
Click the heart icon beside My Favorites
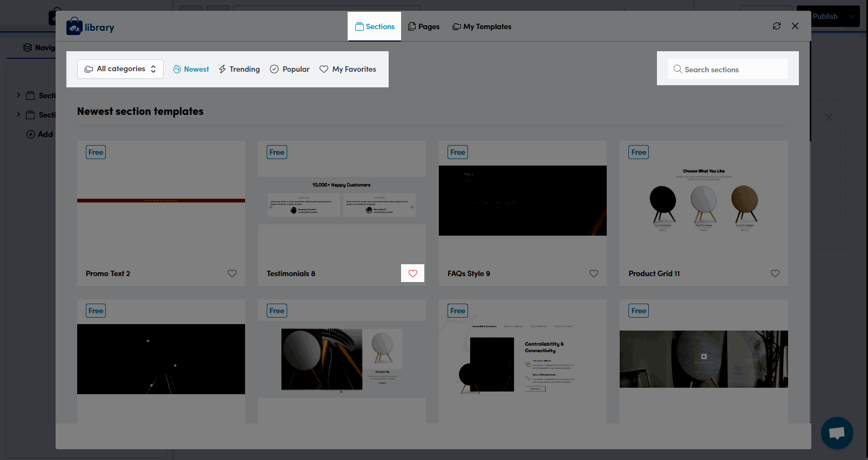click(324, 69)
